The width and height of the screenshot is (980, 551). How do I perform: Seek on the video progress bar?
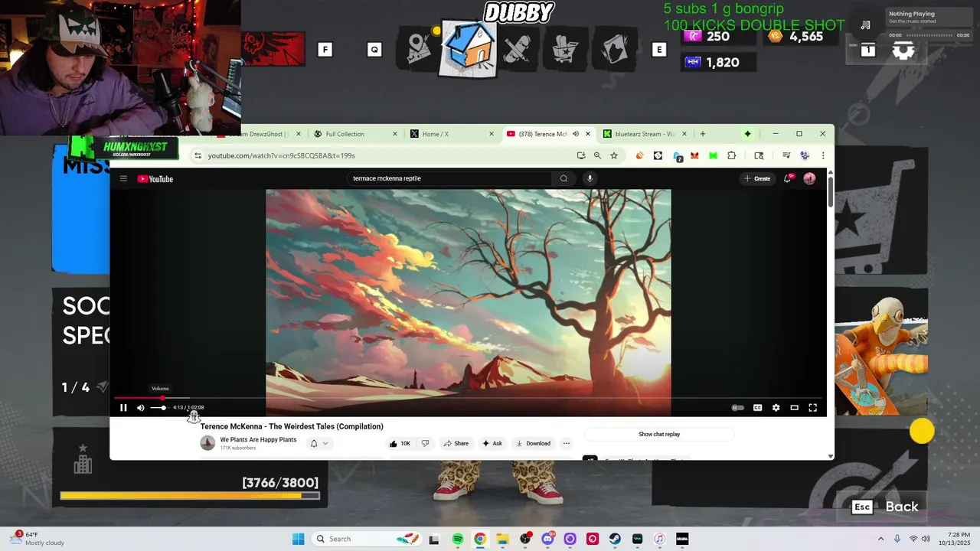(x=469, y=398)
